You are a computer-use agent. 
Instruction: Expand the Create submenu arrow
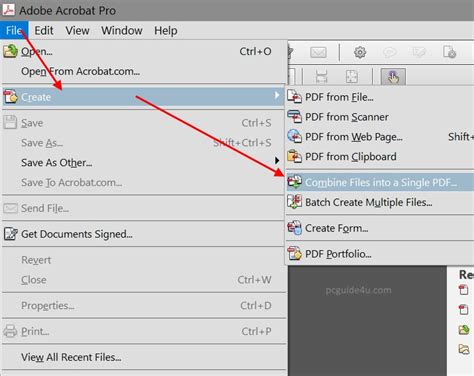point(277,96)
